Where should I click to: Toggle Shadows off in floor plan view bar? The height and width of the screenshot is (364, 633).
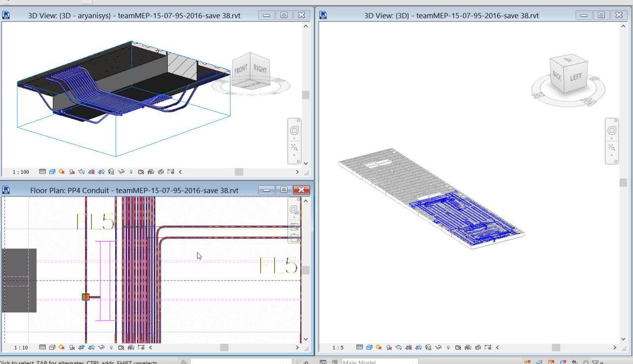(x=72, y=347)
